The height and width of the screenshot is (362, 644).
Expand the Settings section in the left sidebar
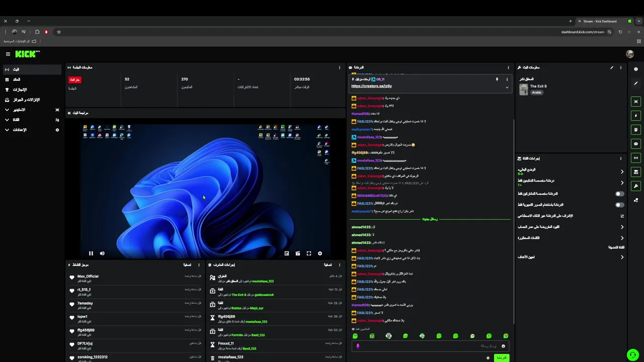tap(7, 130)
